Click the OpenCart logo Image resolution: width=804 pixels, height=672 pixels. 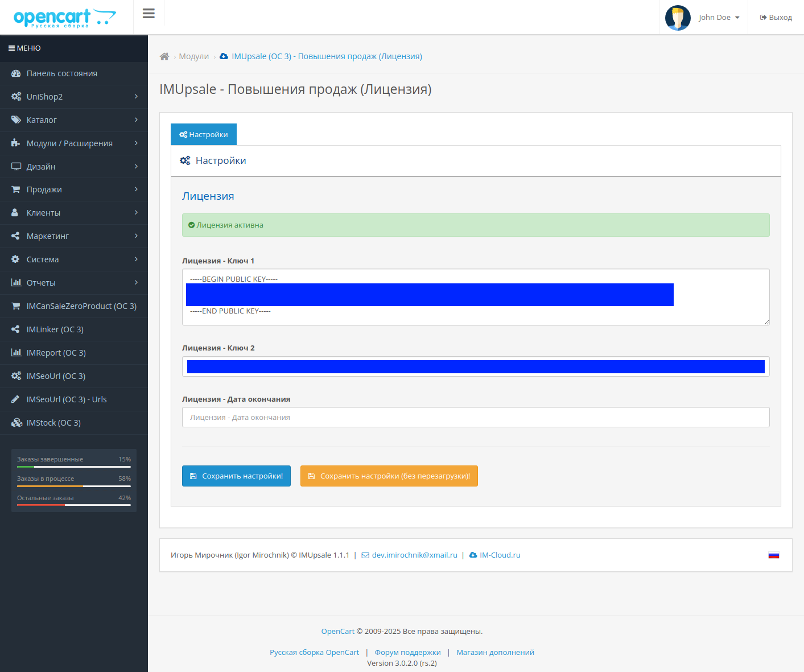(x=64, y=18)
